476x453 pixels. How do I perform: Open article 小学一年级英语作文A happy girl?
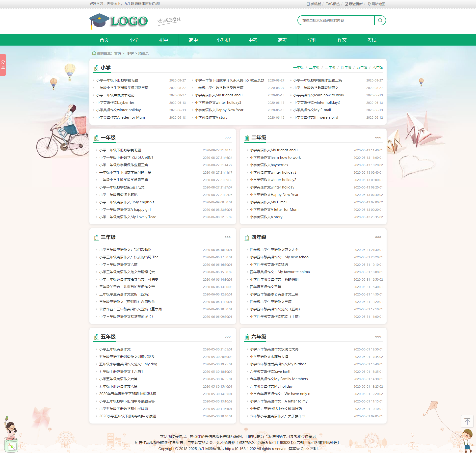[x=125, y=210]
